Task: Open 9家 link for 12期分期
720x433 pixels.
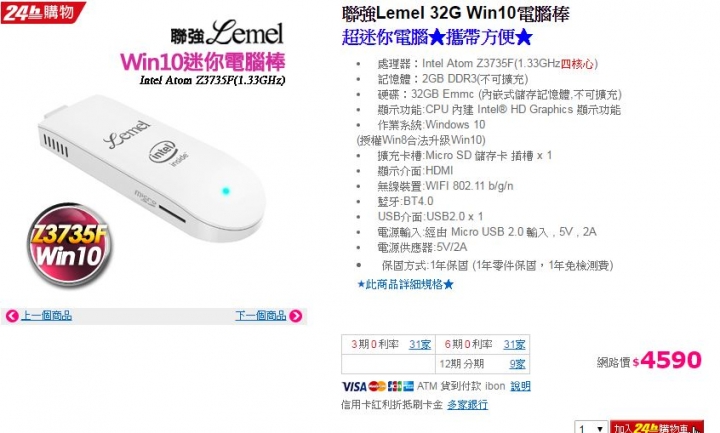Action: point(517,364)
